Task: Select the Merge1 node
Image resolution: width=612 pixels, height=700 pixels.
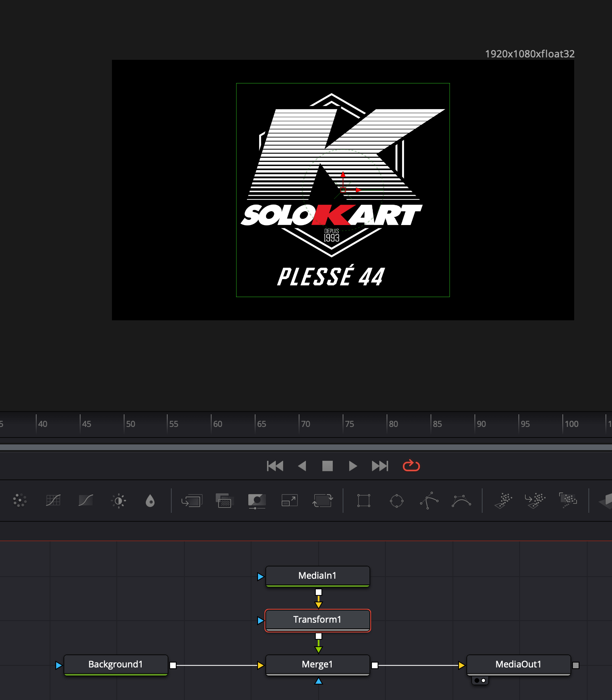Action: [x=317, y=664]
